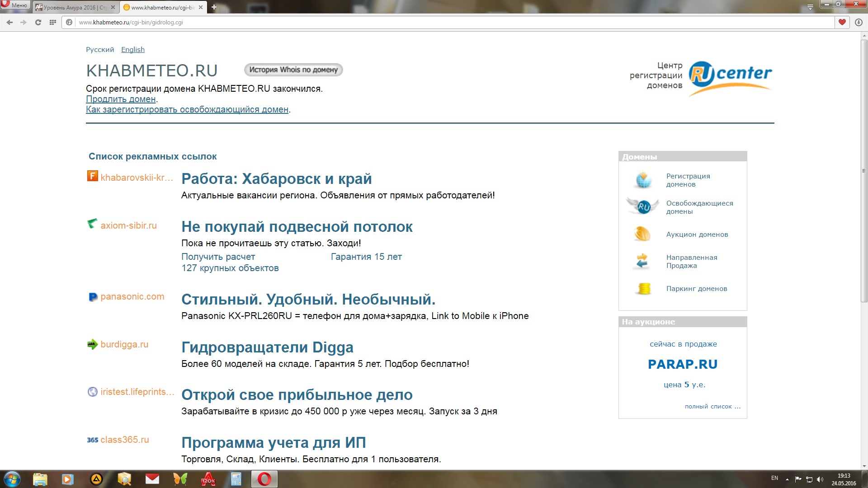This screenshot has width=868, height=488.
Task: Click the 'Освобождающиеся домены' winged RU icon
Action: click(642, 206)
